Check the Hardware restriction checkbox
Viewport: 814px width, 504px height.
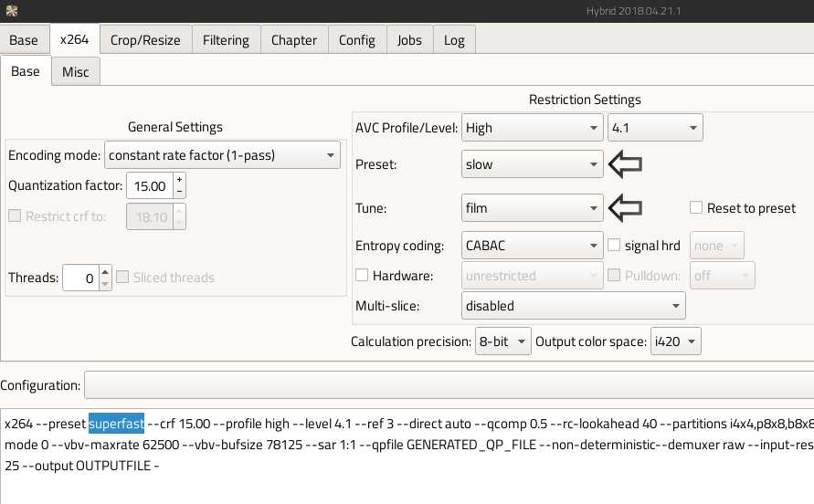click(362, 276)
